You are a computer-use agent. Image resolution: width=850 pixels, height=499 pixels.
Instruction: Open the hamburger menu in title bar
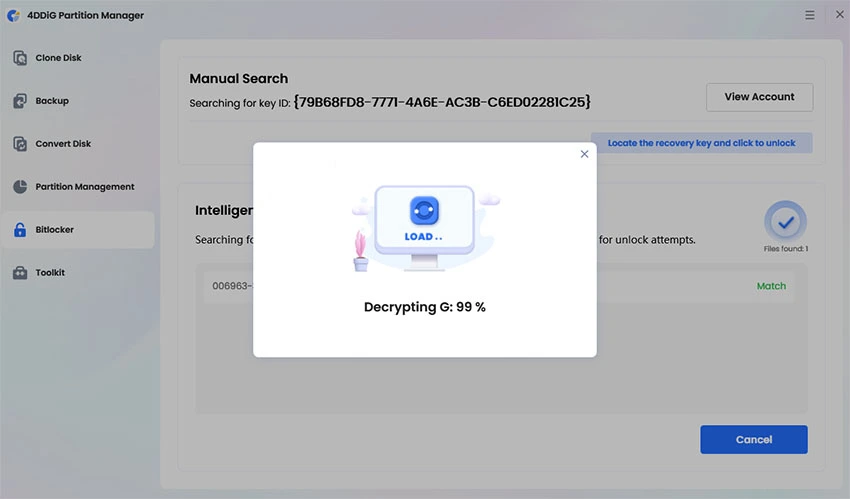pos(809,15)
